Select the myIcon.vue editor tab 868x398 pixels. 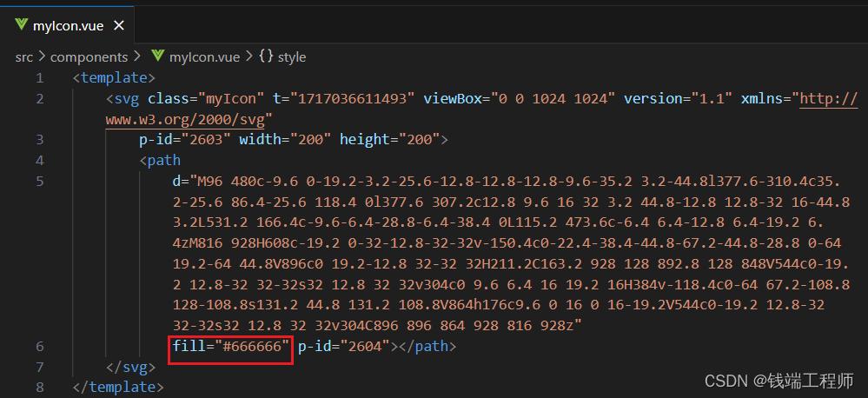(67, 25)
